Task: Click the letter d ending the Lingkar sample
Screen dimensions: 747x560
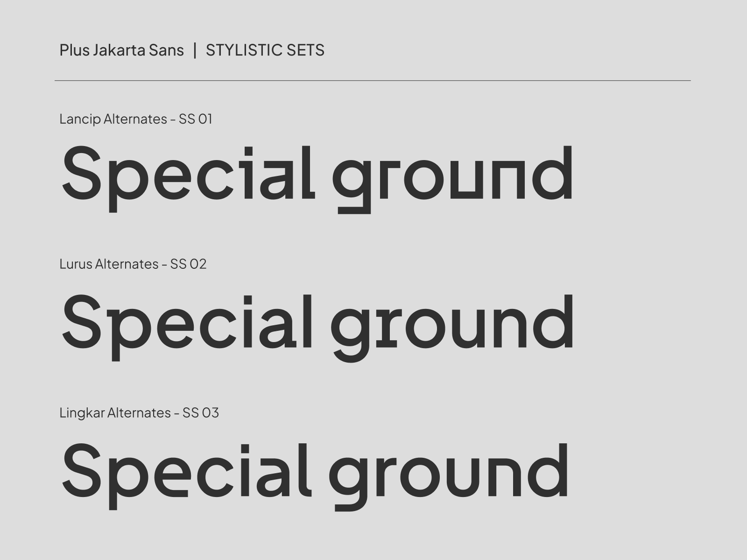Action: [x=551, y=470]
